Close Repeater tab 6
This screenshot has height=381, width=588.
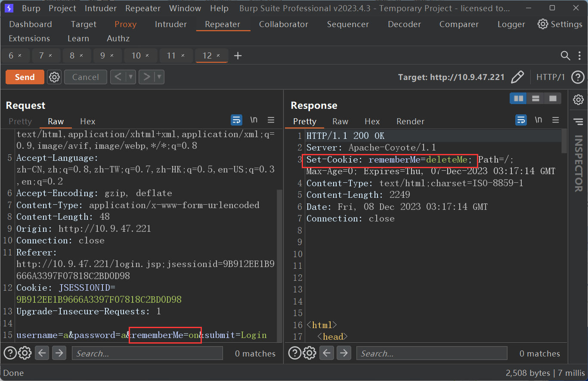pyautogui.click(x=20, y=55)
